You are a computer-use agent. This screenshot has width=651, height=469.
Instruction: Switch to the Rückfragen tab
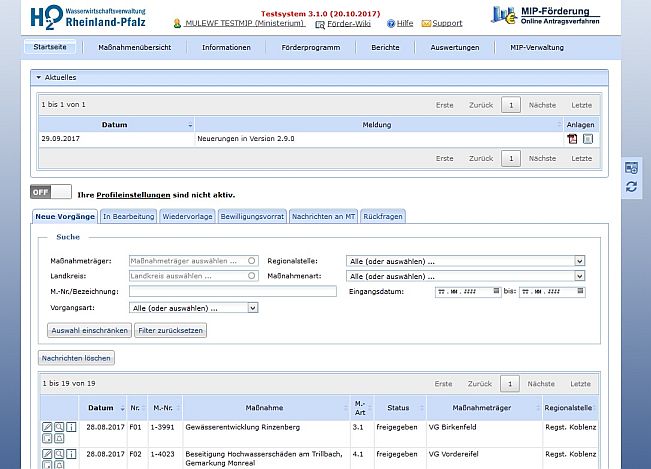383,217
